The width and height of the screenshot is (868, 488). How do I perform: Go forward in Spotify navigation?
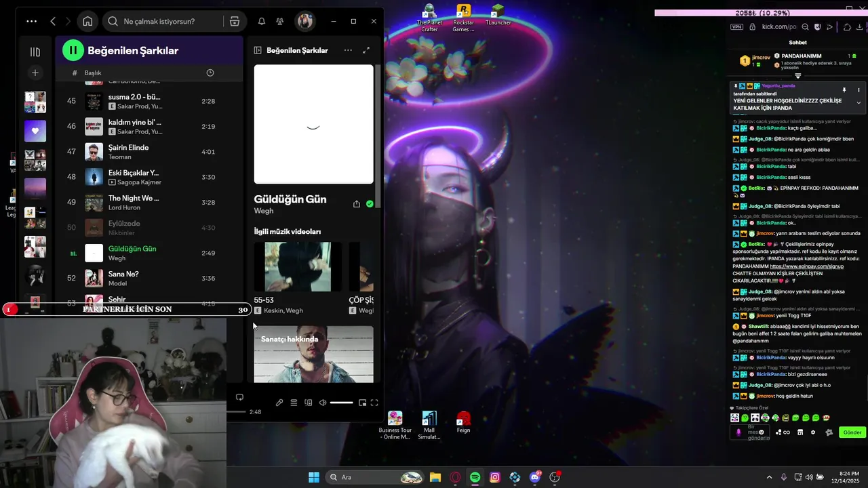tap(68, 22)
